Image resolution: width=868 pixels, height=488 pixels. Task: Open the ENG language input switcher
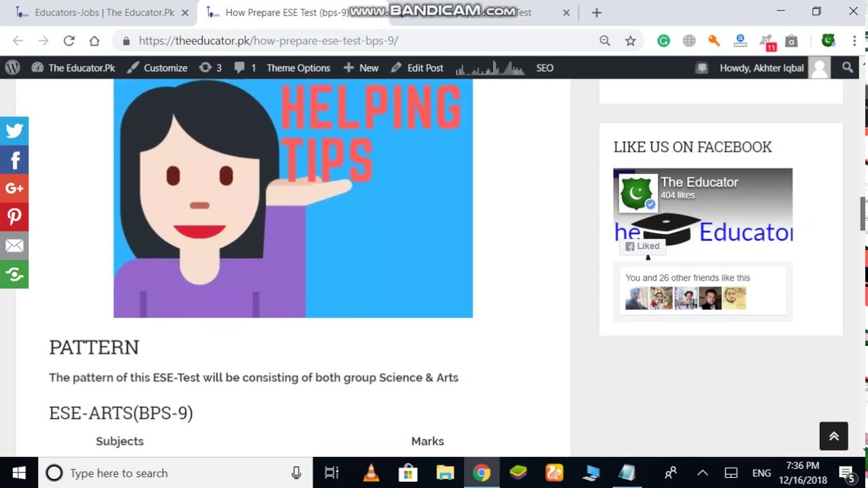762,473
